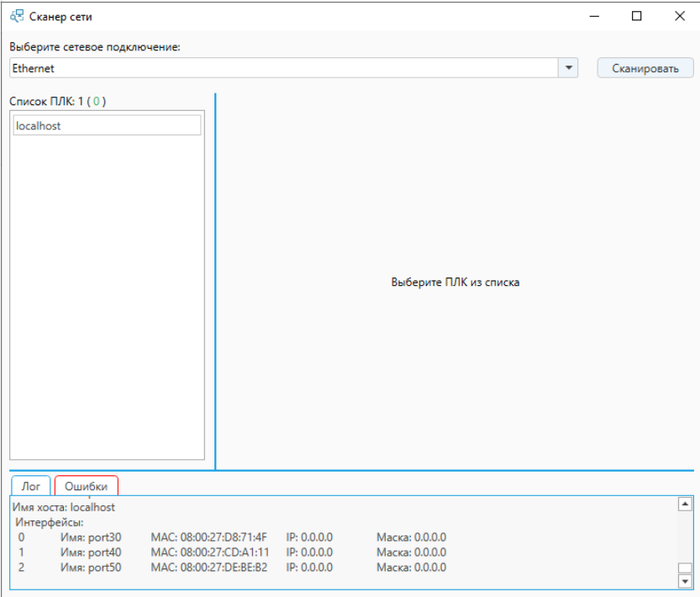Click the scroll-down arrow in the log panel
The image size is (700, 597).
click(x=685, y=581)
